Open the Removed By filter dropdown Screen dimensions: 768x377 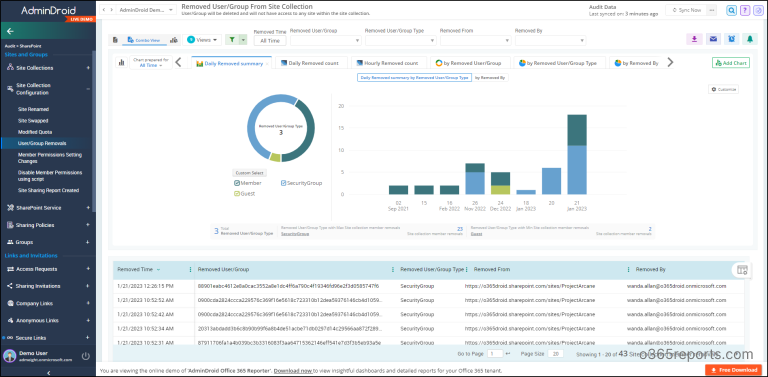(550, 40)
